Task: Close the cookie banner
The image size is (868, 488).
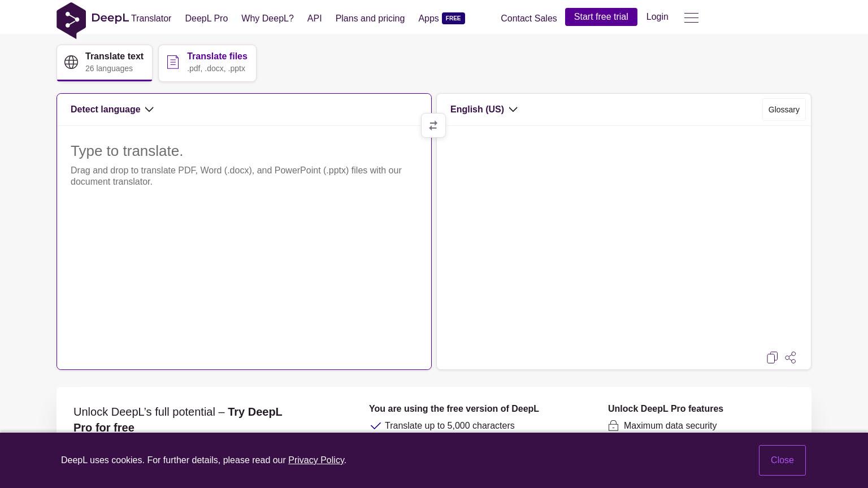Action: (x=782, y=460)
